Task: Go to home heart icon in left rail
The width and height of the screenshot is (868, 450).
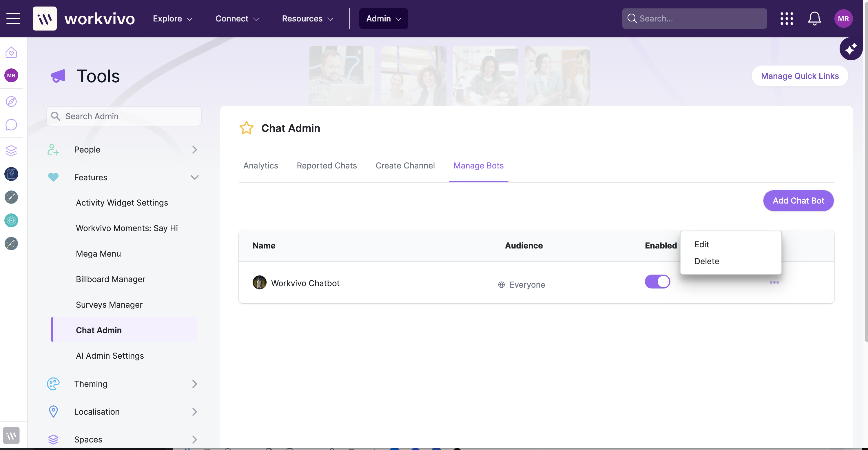Action: (11, 52)
